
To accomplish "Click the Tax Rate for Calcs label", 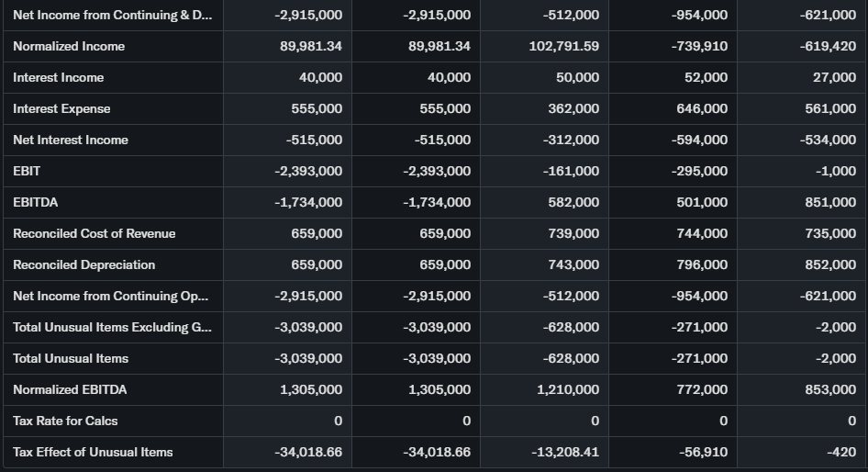I will coord(65,421).
